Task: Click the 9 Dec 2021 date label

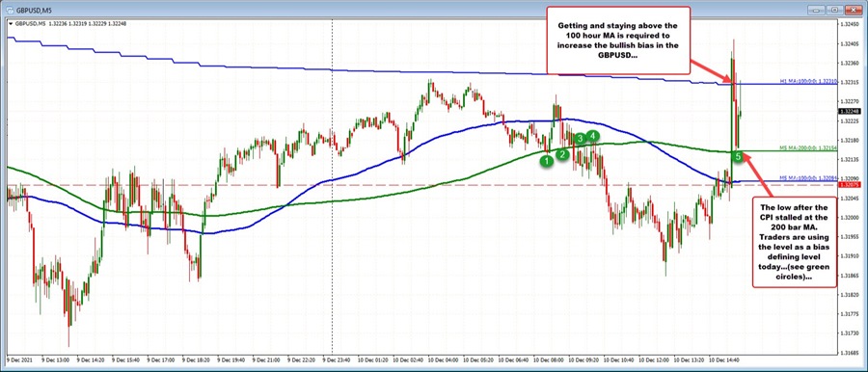Action: tap(19, 359)
